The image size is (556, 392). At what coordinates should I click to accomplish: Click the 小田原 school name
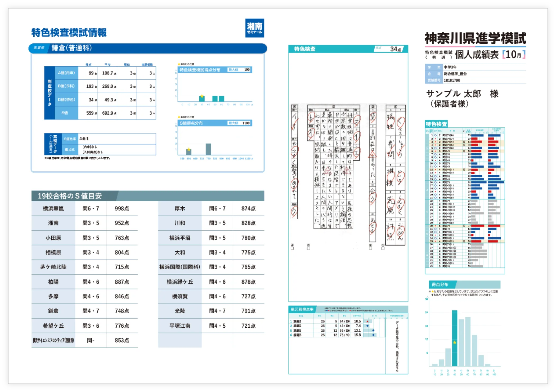pyautogui.click(x=53, y=238)
